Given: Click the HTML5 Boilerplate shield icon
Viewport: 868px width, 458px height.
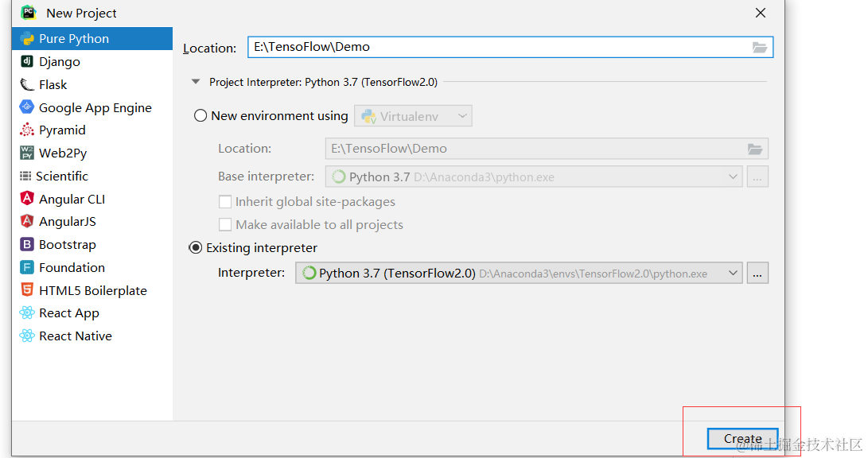Looking at the screenshot, I should pyautogui.click(x=26, y=289).
